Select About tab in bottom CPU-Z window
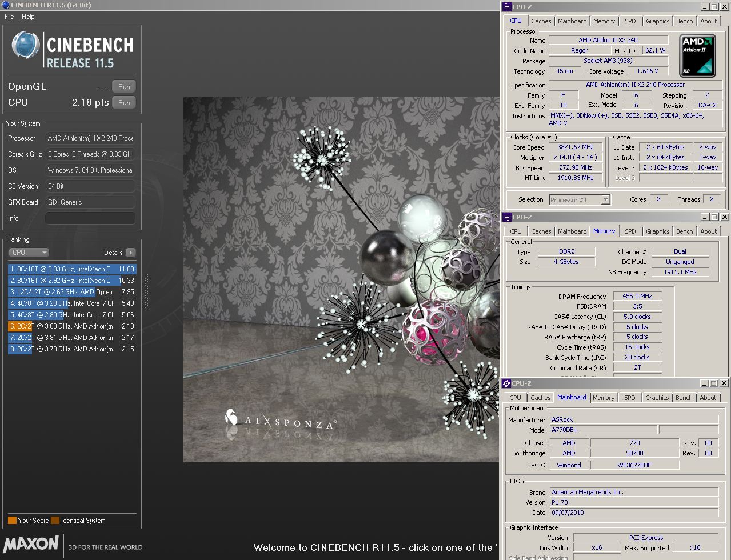 (708, 398)
